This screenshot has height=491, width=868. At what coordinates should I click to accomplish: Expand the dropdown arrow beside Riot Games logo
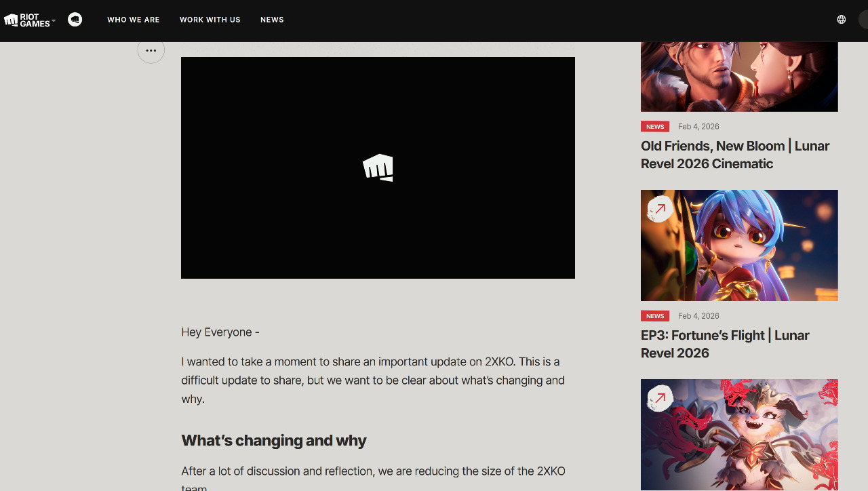(54, 20)
